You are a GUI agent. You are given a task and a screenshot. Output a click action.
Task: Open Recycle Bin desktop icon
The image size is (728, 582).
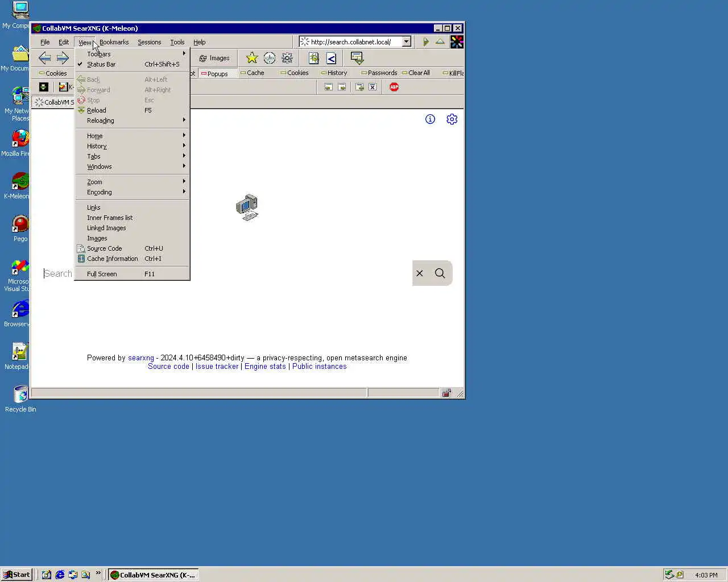pyautogui.click(x=20, y=394)
